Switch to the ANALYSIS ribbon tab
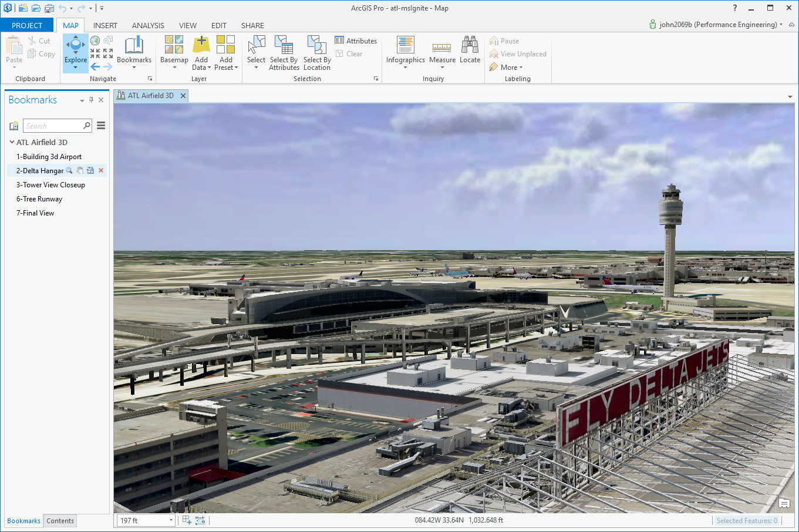 [x=148, y=25]
